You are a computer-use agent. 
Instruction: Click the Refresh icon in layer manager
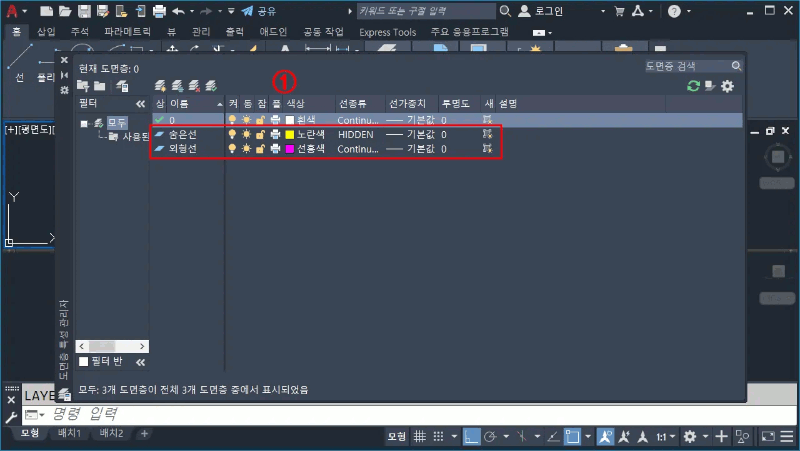(x=693, y=86)
